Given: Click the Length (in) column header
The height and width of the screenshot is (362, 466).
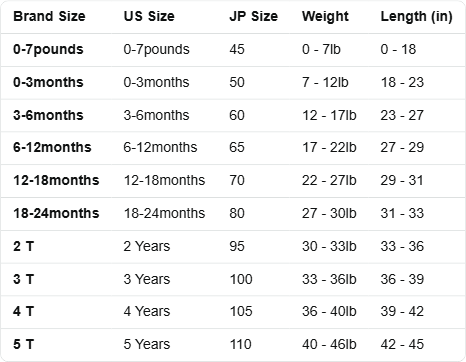Looking at the screenshot, I should tap(416, 16).
